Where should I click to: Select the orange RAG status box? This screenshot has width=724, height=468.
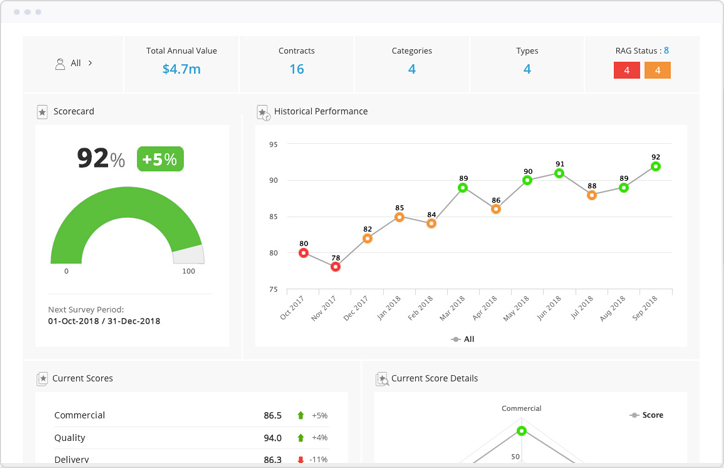pyautogui.click(x=657, y=70)
